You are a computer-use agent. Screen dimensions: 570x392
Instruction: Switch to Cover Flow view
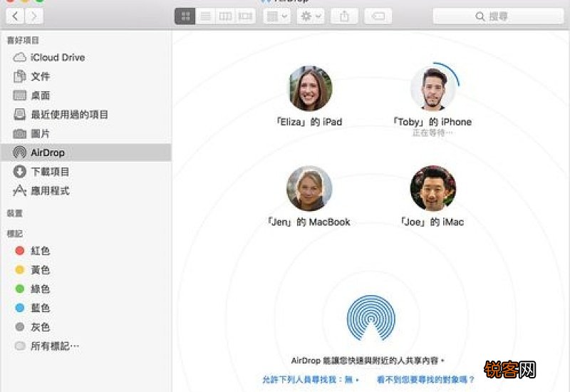tap(245, 16)
